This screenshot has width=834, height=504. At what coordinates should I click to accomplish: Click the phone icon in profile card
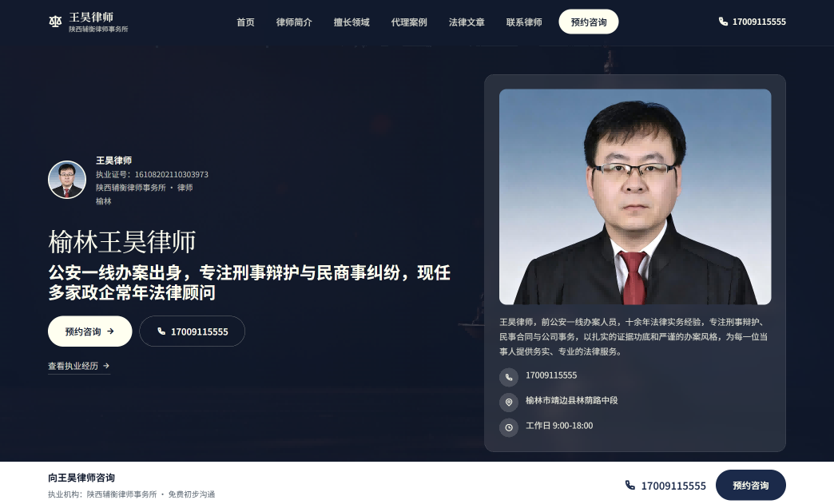[x=509, y=377]
